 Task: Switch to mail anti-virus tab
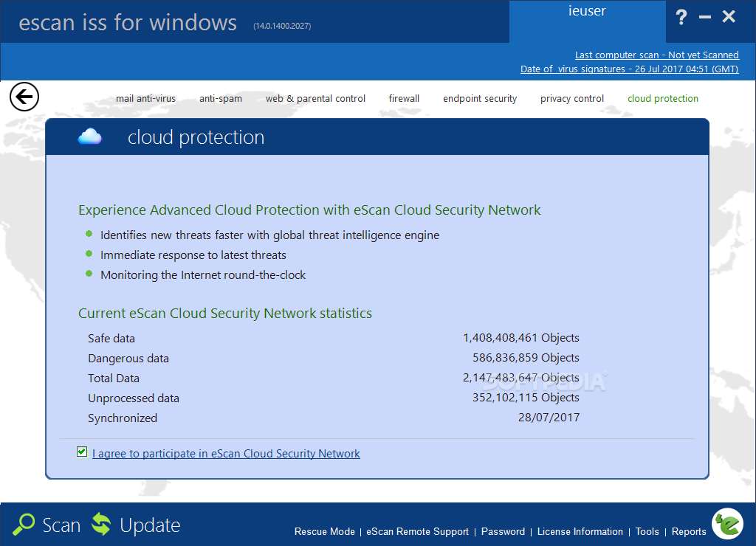point(145,98)
